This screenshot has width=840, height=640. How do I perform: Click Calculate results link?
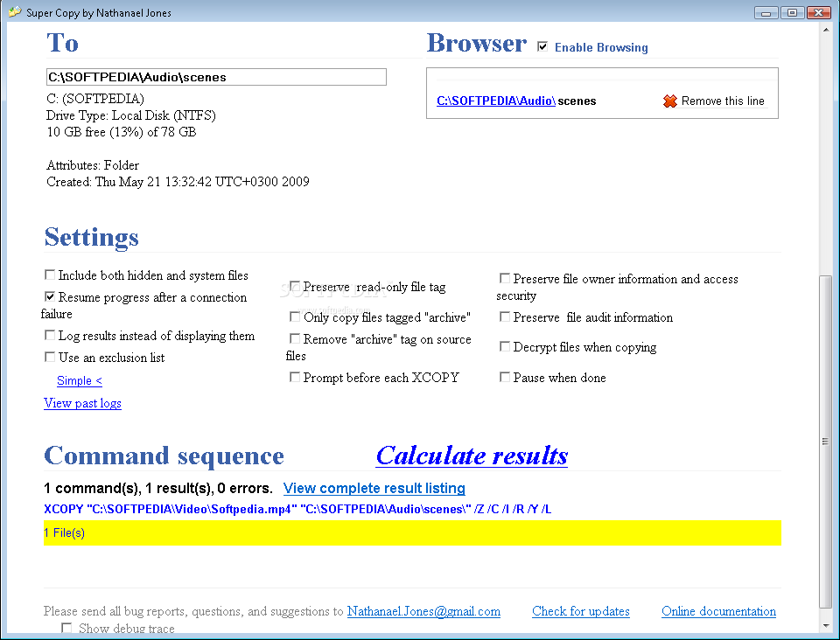tap(472, 456)
